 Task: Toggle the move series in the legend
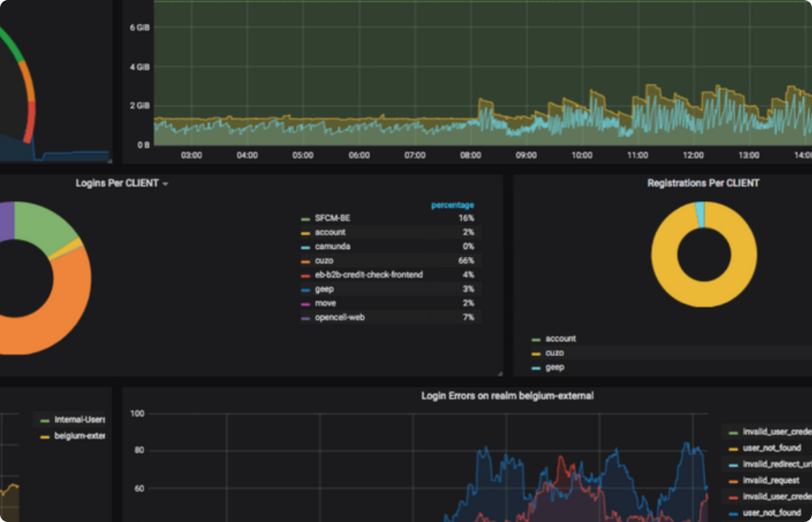[x=325, y=302]
